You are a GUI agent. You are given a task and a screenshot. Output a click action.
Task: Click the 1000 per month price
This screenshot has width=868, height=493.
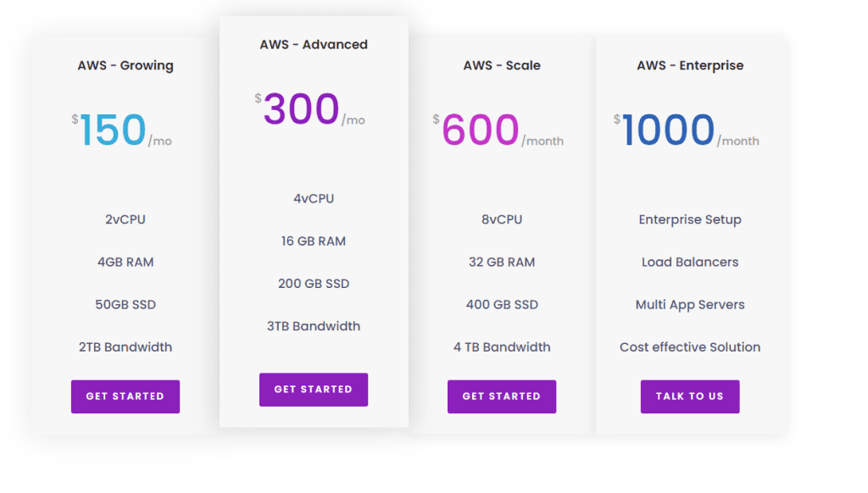pos(668,130)
